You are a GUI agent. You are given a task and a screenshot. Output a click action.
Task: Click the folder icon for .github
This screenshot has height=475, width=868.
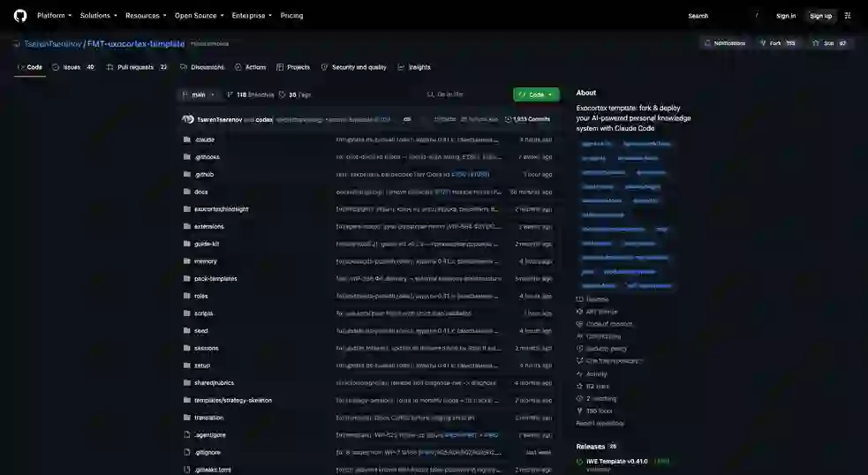[x=187, y=174]
